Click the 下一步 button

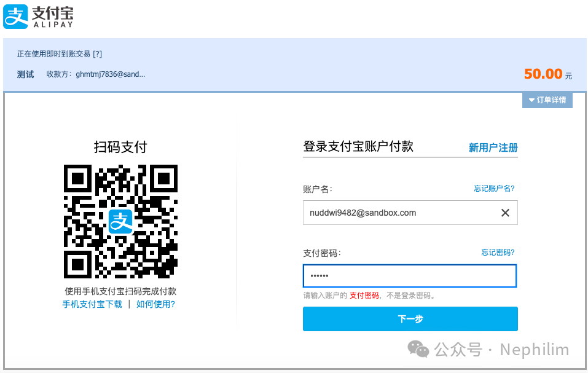pos(410,319)
